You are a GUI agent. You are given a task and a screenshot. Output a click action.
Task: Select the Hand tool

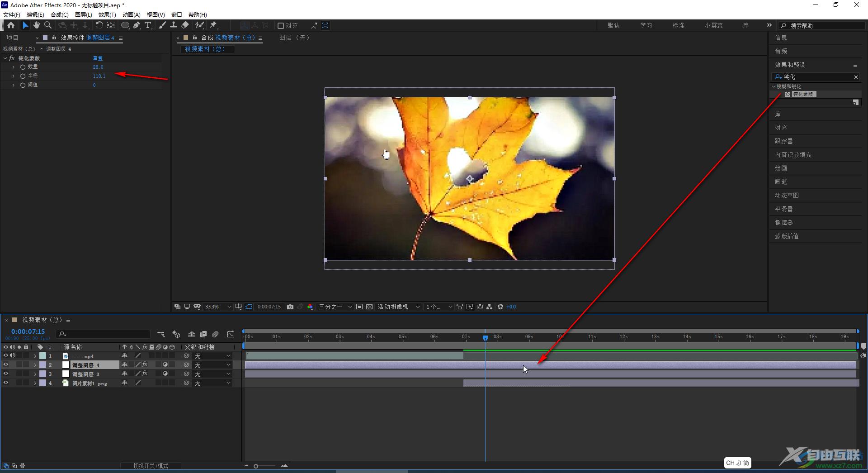pos(37,25)
